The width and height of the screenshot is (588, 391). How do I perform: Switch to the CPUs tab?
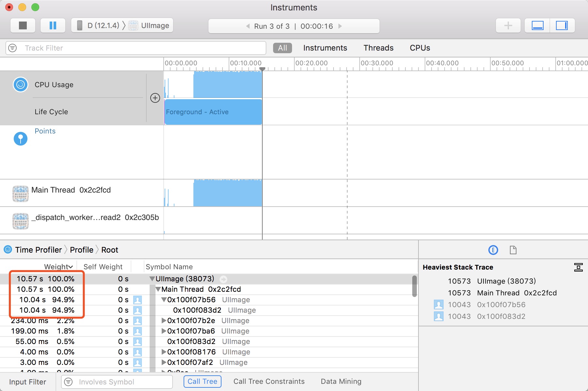420,48
